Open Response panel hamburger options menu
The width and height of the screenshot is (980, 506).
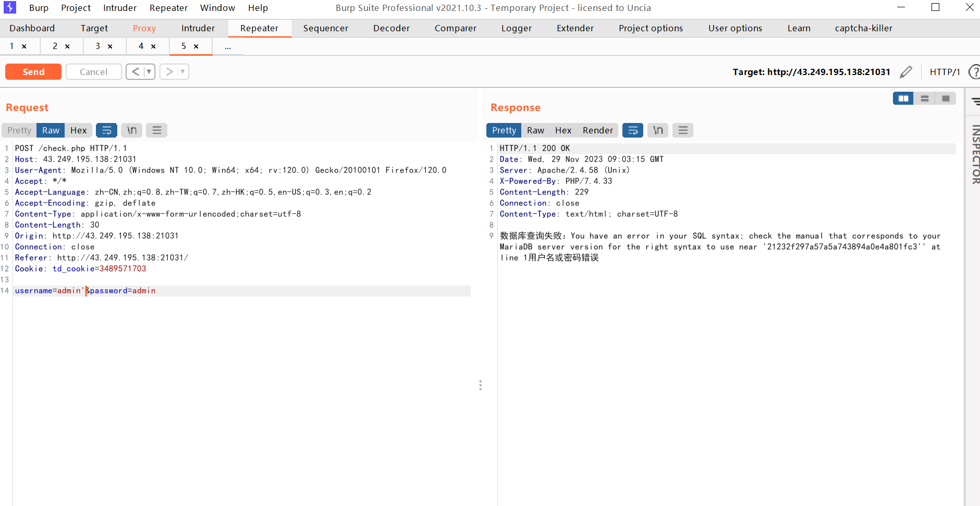click(683, 130)
